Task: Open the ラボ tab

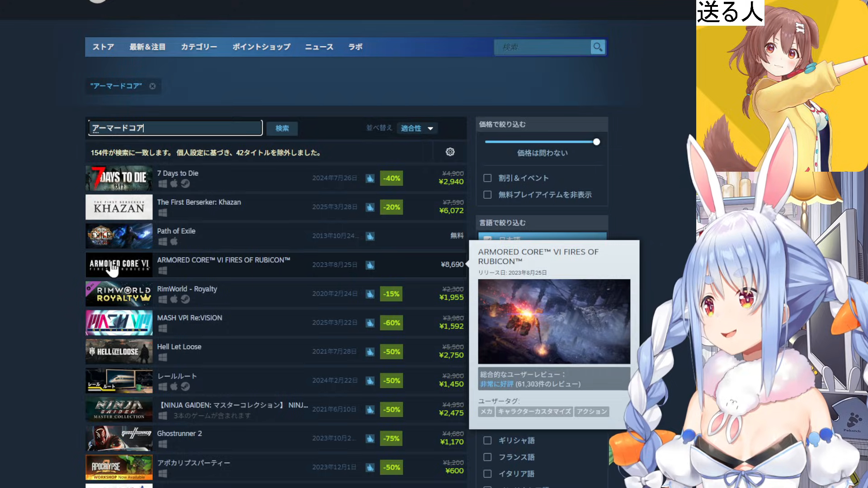Action: (355, 47)
